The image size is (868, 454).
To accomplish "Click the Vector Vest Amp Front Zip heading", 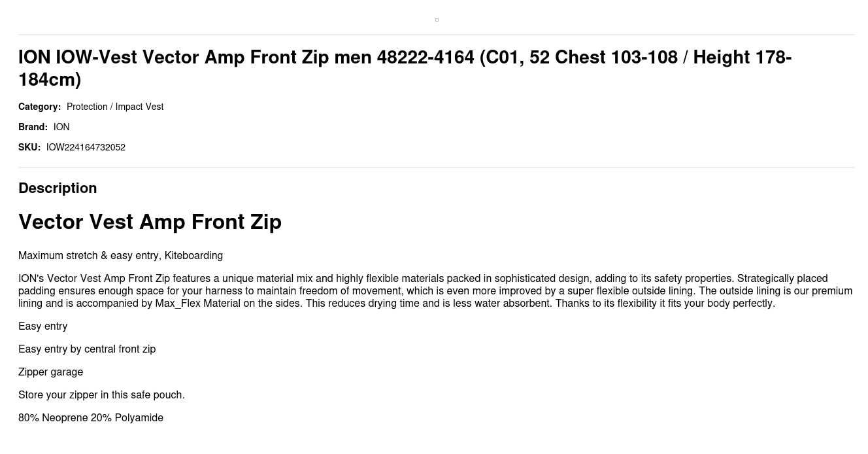I will click(150, 222).
